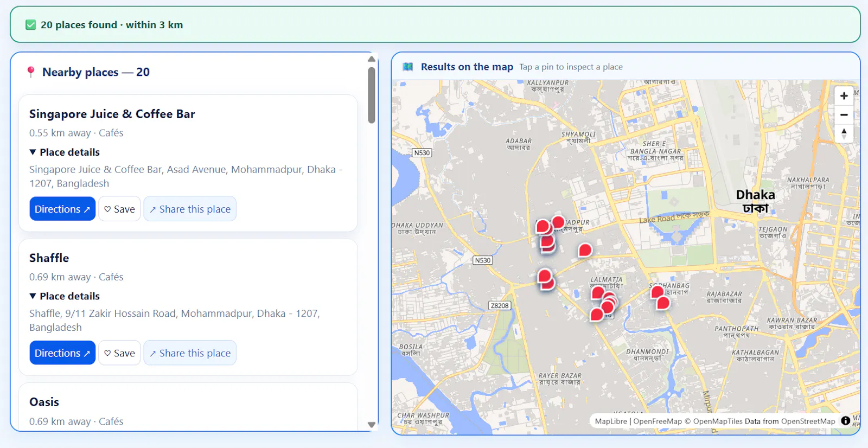Open Directions for Shaffle
The width and height of the screenshot is (868, 448).
(x=62, y=353)
